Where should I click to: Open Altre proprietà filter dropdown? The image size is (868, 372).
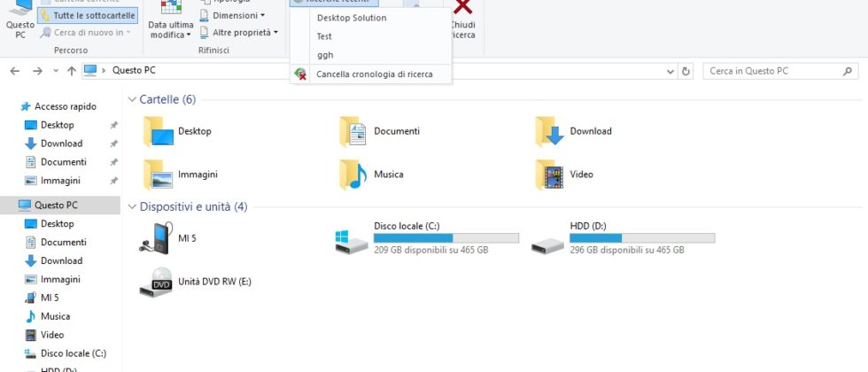pos(238,33)
